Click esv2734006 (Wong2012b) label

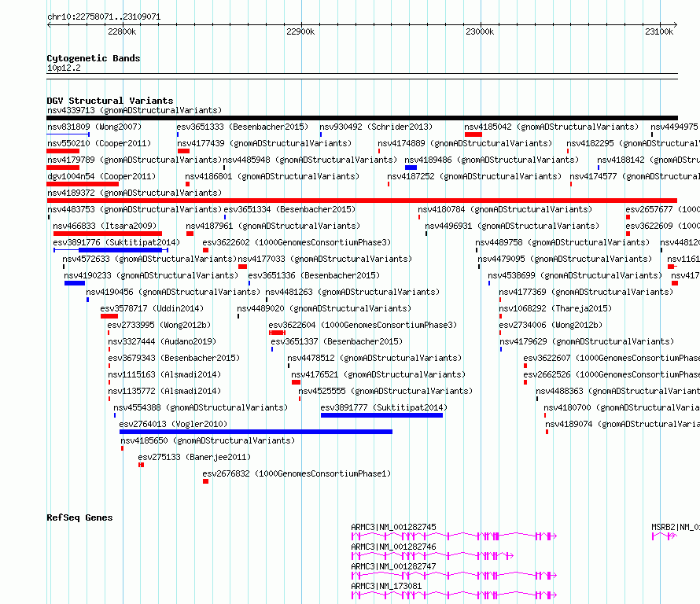pyautogui.click(x=551, y=325)
